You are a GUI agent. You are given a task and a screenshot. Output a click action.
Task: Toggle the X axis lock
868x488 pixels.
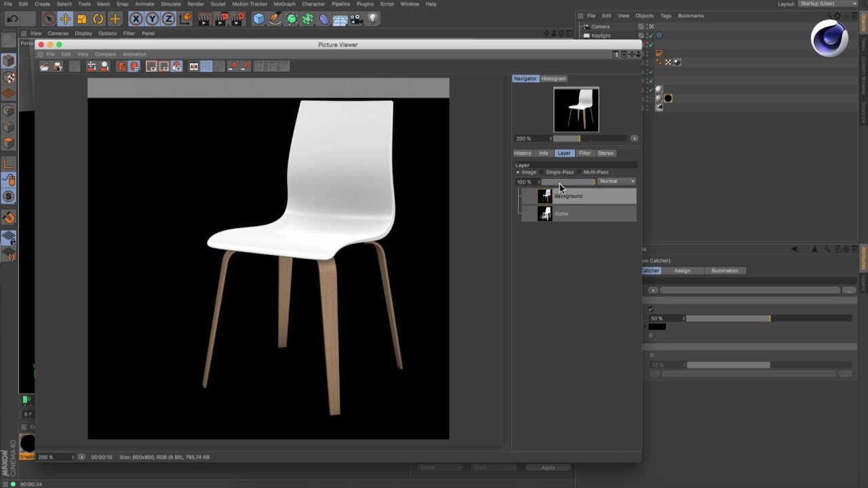pos(136,19)
